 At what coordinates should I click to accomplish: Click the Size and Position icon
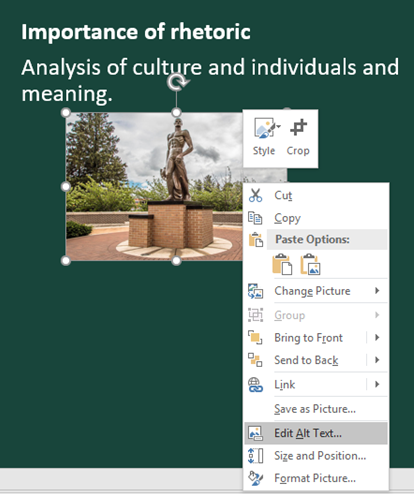coord(255,456)
